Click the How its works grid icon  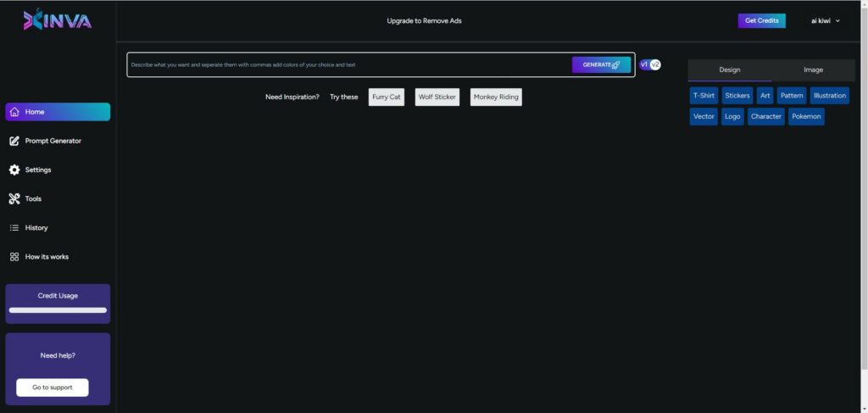click(14, 256)
